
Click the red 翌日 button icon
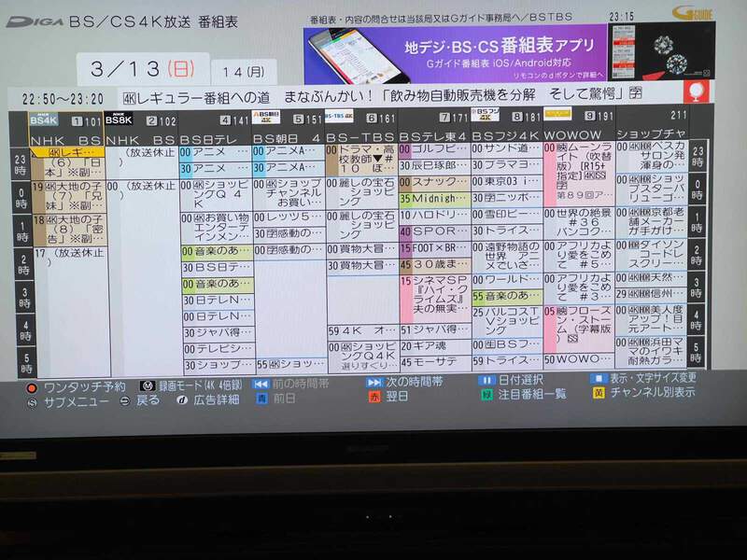click(374, 396)
